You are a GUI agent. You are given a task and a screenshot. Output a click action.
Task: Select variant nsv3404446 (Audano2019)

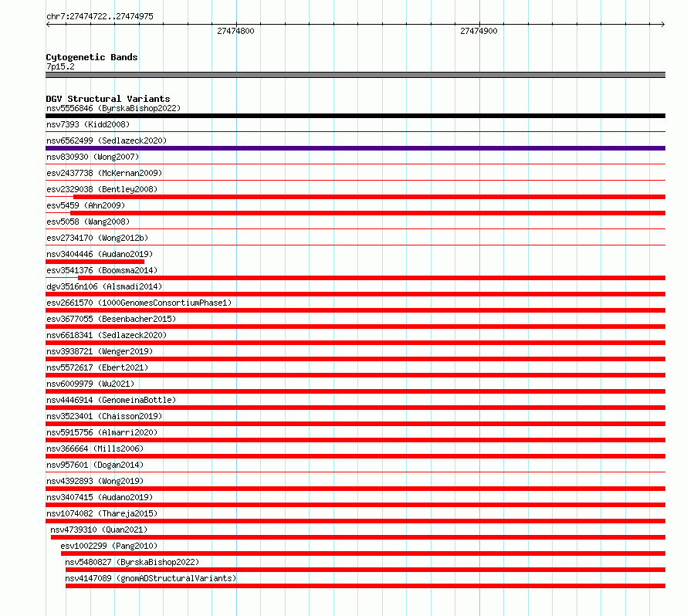pos(100,254)
